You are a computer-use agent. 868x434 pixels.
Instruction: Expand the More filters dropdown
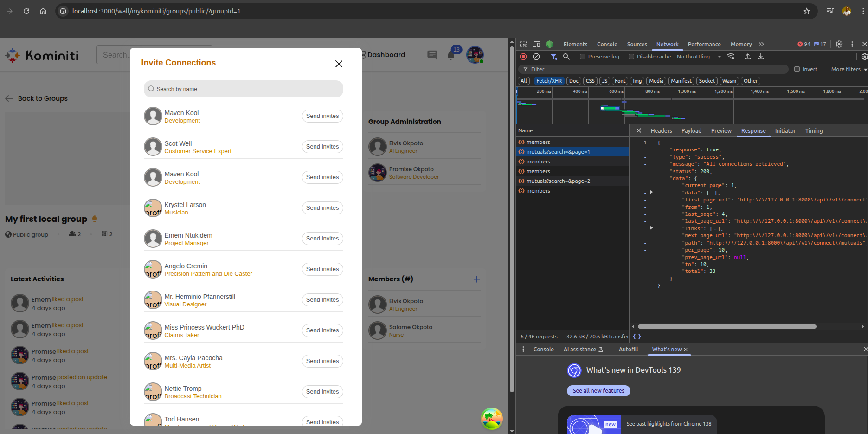point(849,69)
